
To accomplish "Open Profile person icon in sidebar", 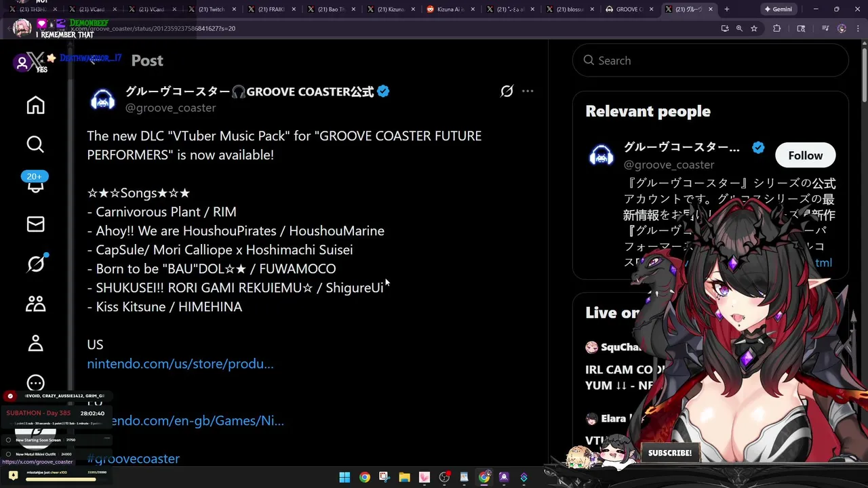I will coord(35,343).
